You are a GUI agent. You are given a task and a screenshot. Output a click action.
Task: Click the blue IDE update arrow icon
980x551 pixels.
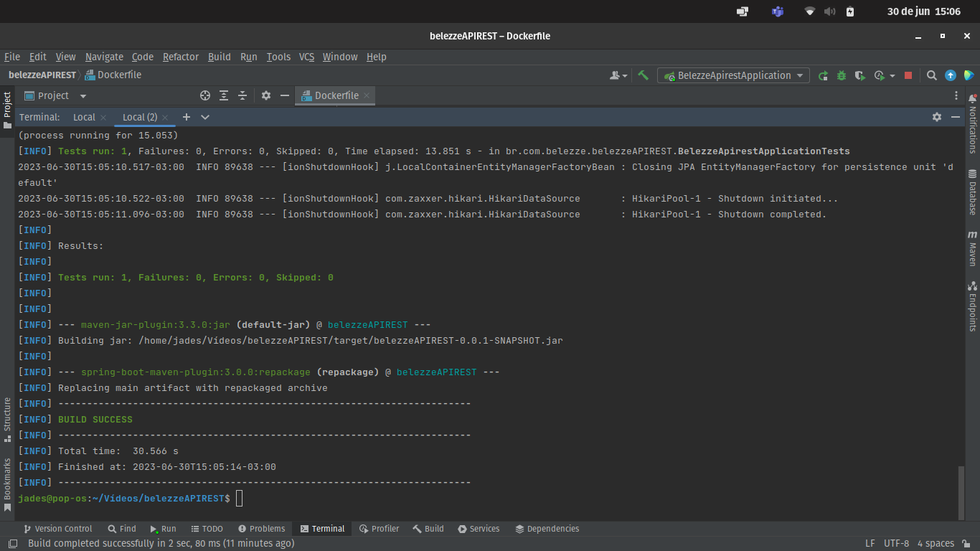pyautogui.click(x=951, y=75)
